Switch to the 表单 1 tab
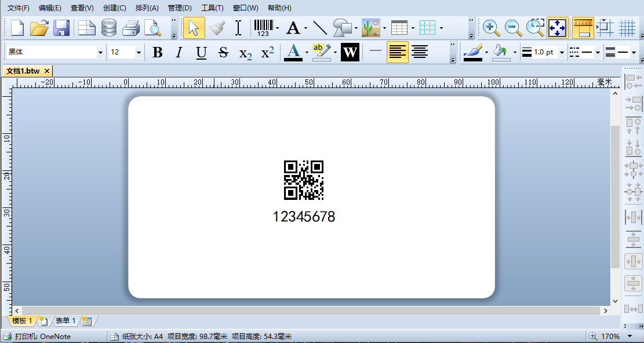Viewport: 644px width, 343px height. [x=66, y=321]
